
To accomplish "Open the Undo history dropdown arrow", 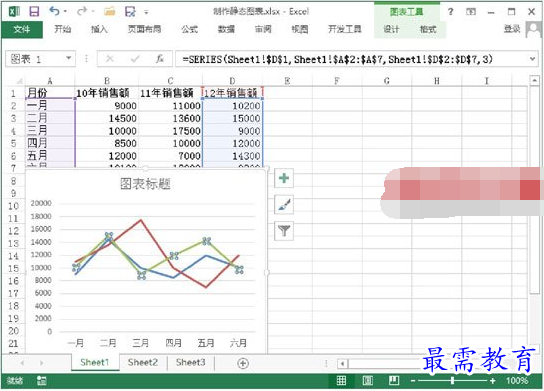I will click(65, 12).
